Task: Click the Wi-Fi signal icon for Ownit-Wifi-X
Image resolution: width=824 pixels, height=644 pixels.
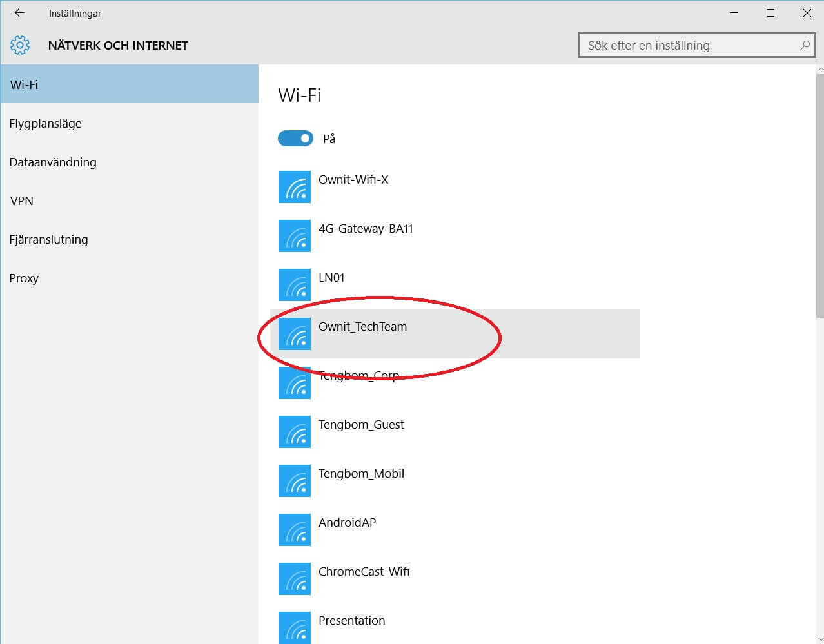Action: pos(295,187)
